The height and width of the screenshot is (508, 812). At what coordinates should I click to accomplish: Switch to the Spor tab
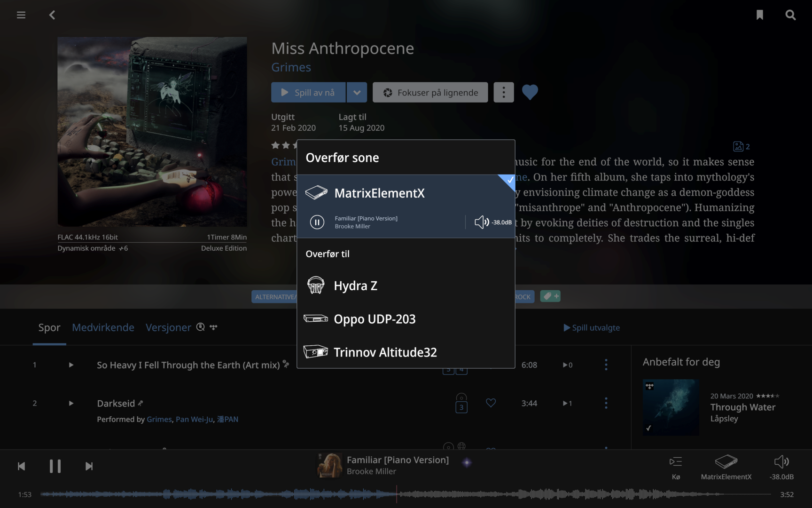49,327
